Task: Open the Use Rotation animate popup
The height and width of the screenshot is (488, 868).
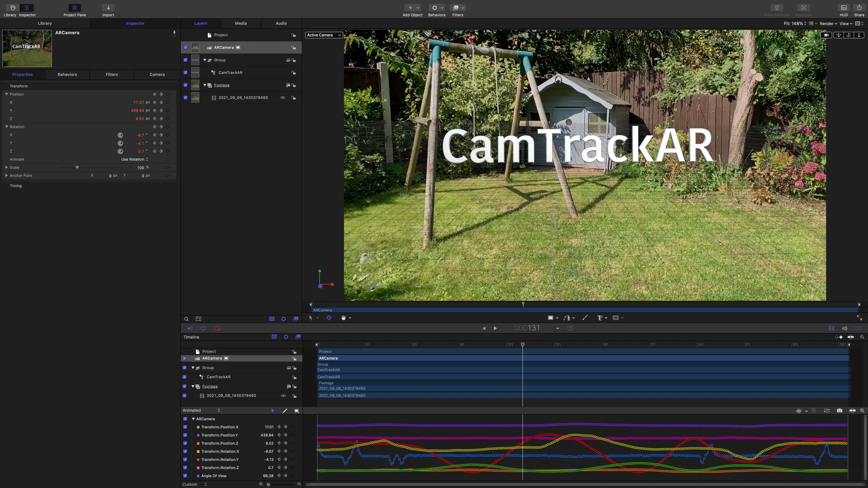Action: pos(134,159)
